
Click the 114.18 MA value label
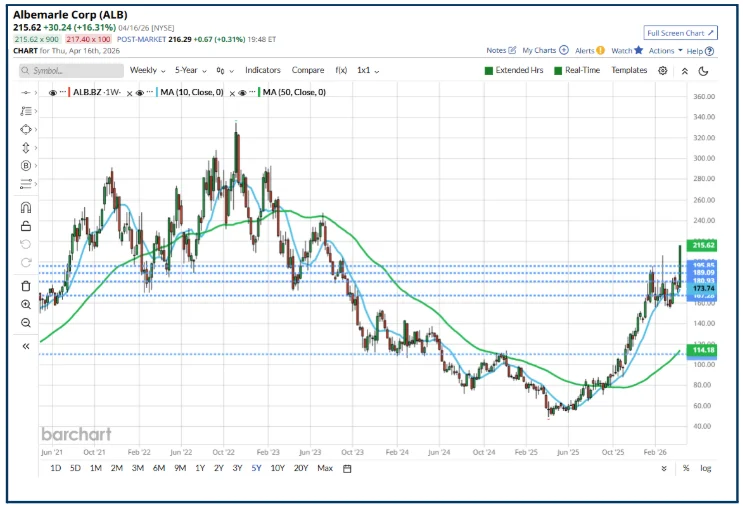coord(703,350)
